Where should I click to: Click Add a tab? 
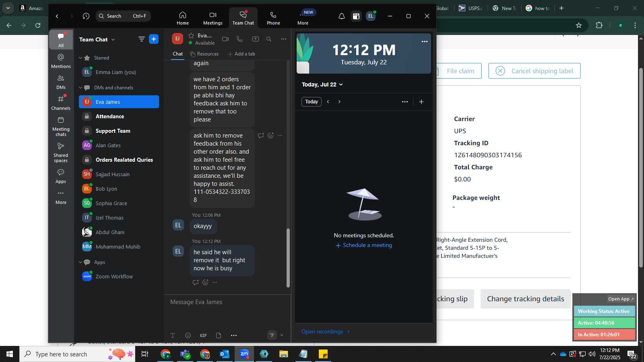tap(241, 54)
